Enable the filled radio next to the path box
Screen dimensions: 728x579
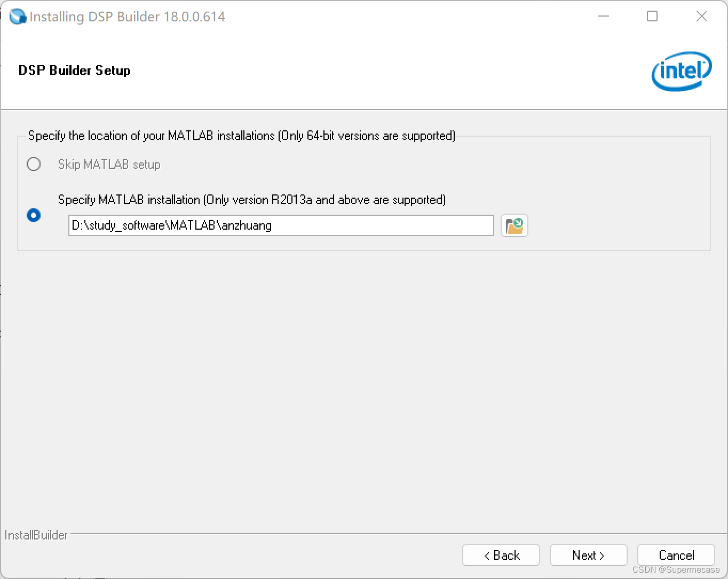click(34, 215)
